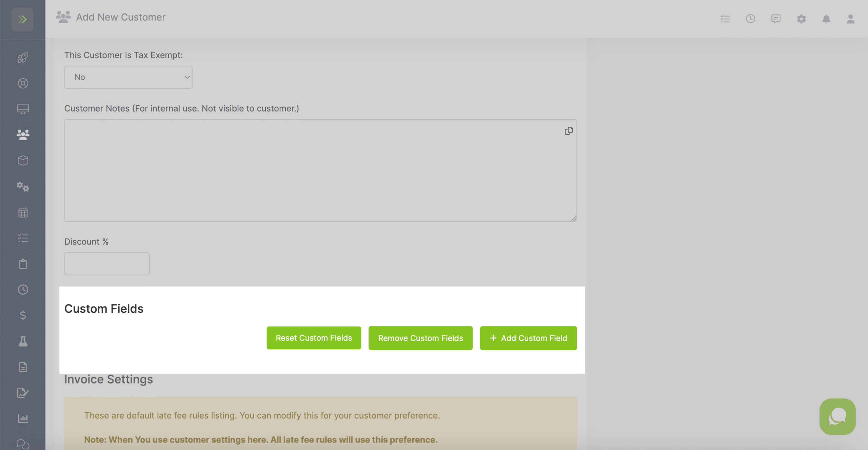Open the dollar sign sidebar icon

click(23, 315)
